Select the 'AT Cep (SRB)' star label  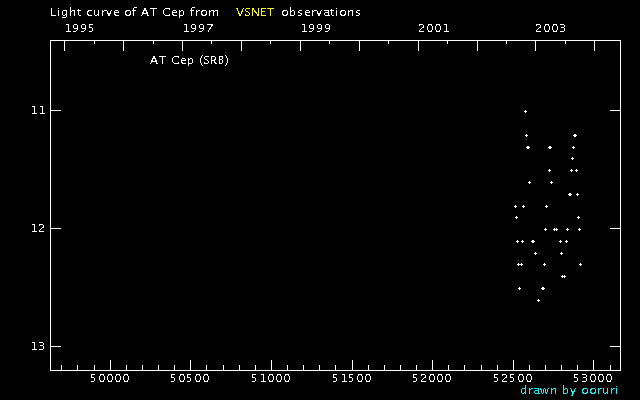[x=189, y=60]
